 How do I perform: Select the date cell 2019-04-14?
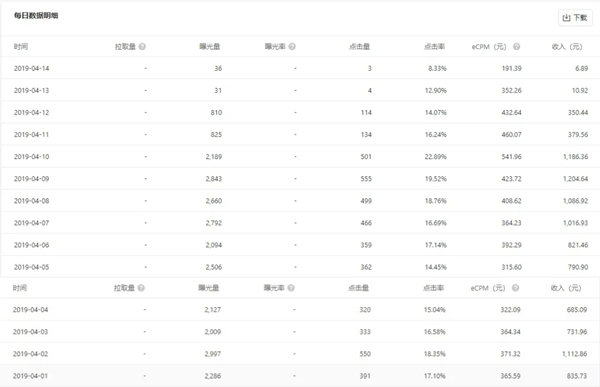coord(31,69)
